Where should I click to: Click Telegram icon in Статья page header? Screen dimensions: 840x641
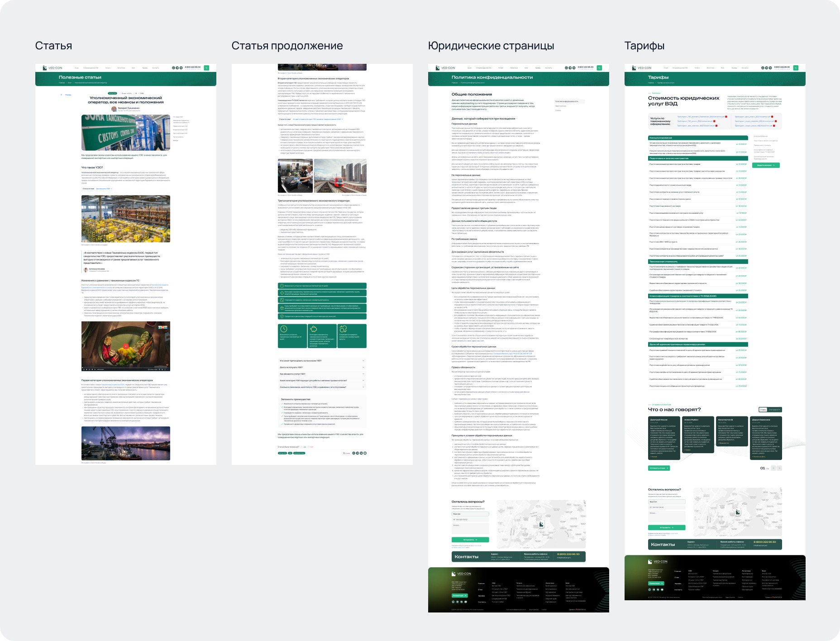tap(177, 68)
